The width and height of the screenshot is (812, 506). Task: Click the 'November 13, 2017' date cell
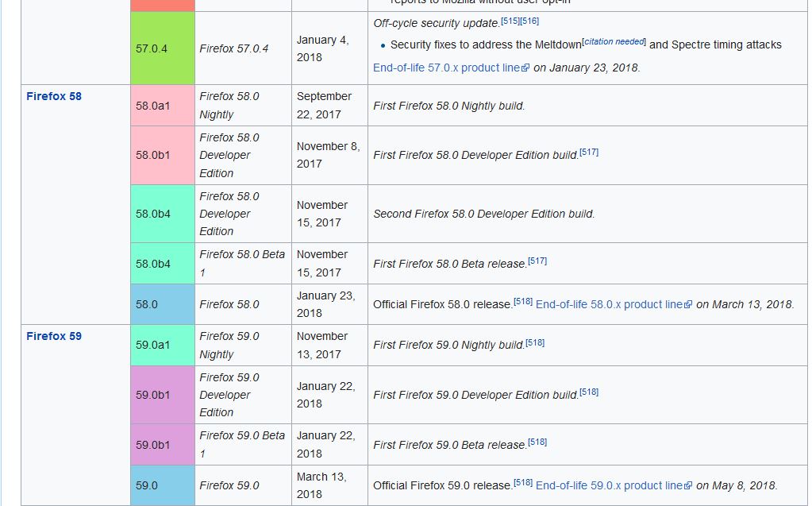pos(330,346)
